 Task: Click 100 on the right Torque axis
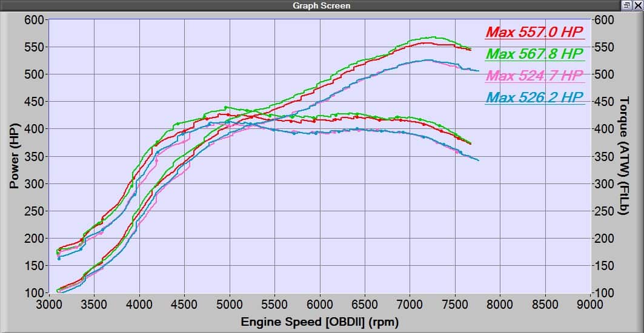click(x=605, y=294)
